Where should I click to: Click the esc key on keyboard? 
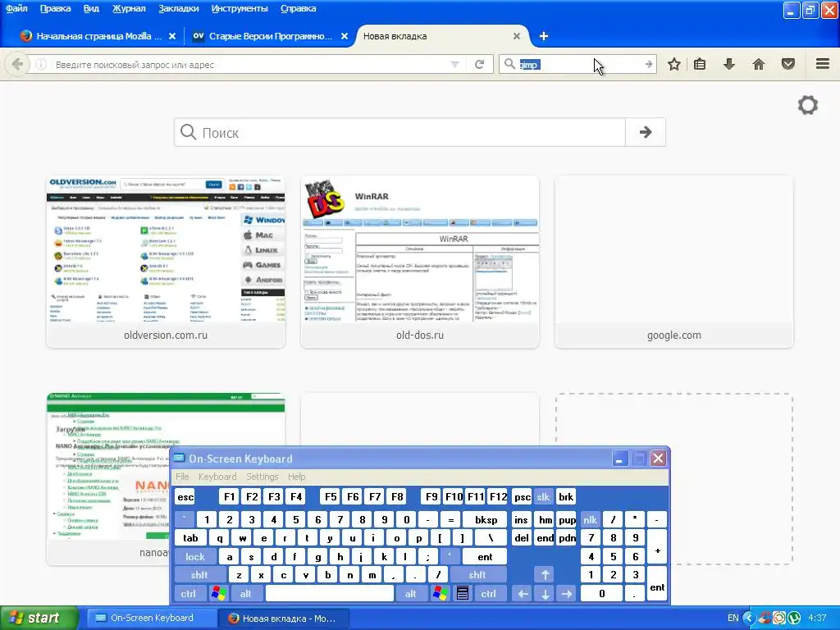(x=185, y=496)
